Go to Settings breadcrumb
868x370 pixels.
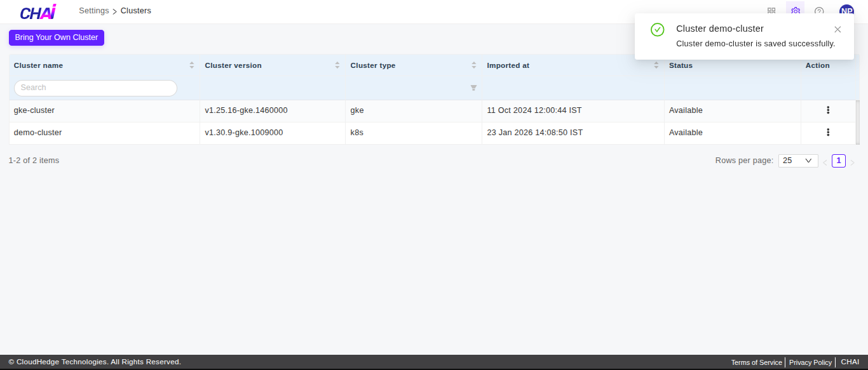[x=93, y=11]
